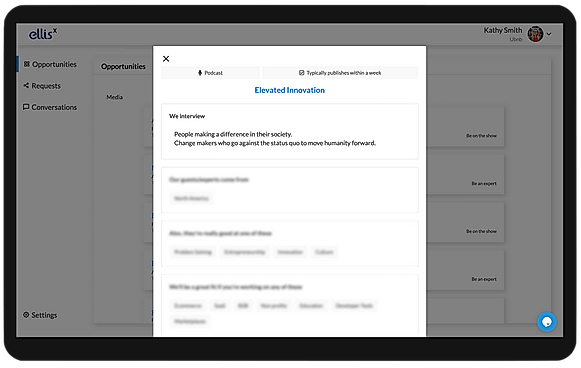
Task: Click the publishes calendar check icon
Action: coord(302,73)
